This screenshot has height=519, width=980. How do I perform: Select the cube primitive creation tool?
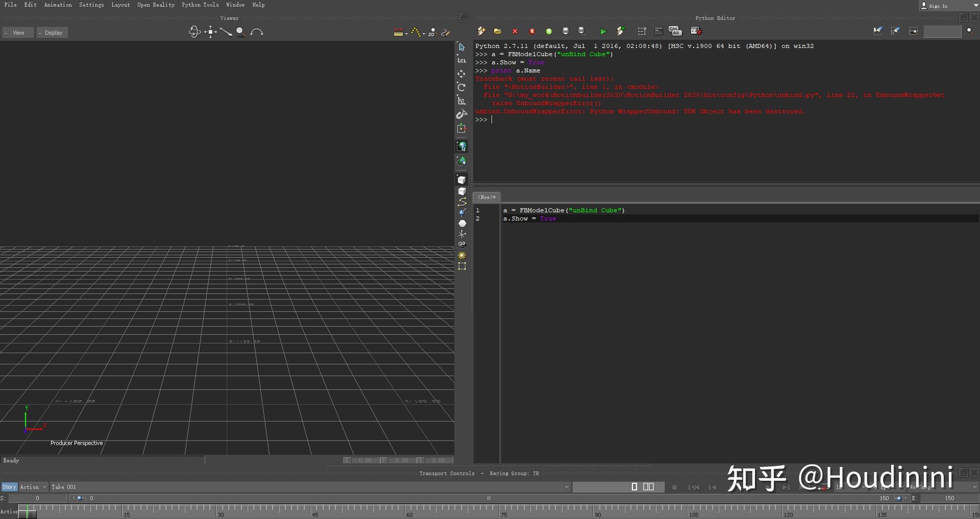tap(462, 179)
